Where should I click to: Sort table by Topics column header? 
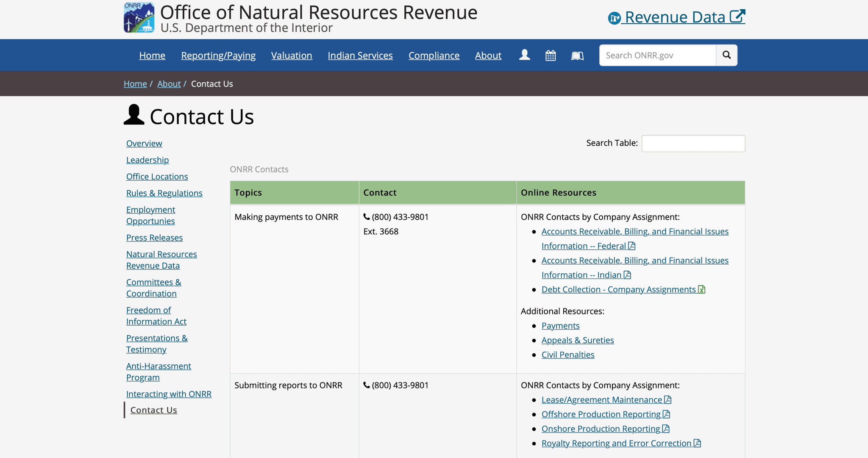coord(294,192)
